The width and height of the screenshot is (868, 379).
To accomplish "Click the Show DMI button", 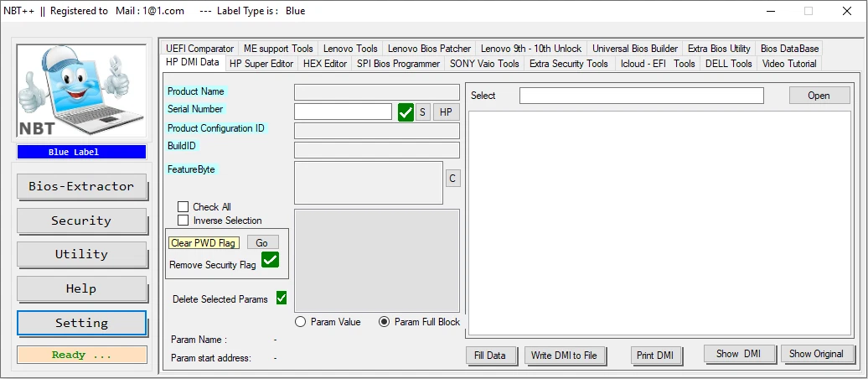I will pos(738,354).
